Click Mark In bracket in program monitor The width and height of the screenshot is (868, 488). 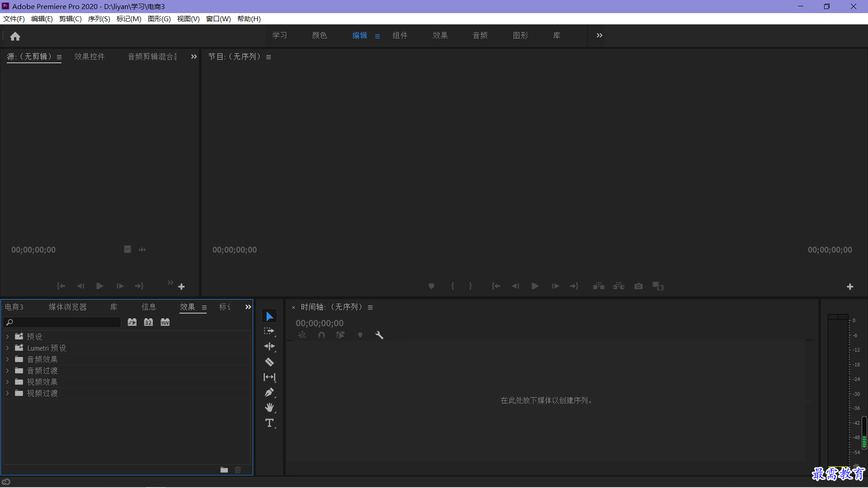pos(452,286)
